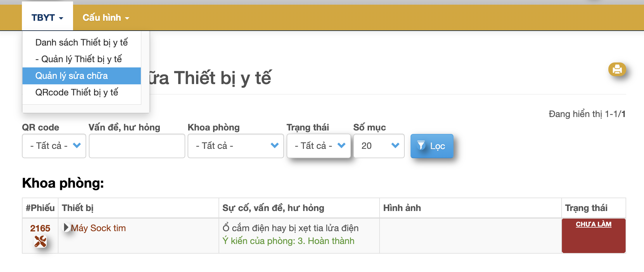Open the Cấu hình menu

106,18
